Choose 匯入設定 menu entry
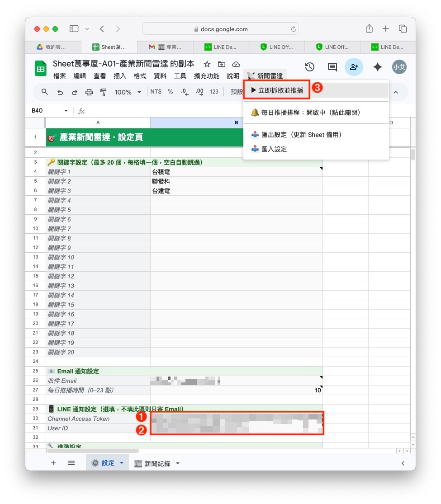 click(316, 149)
